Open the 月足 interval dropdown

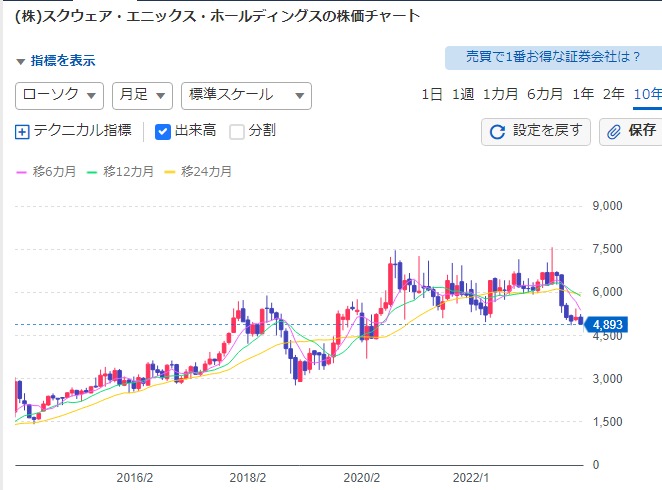pos(142,96)
